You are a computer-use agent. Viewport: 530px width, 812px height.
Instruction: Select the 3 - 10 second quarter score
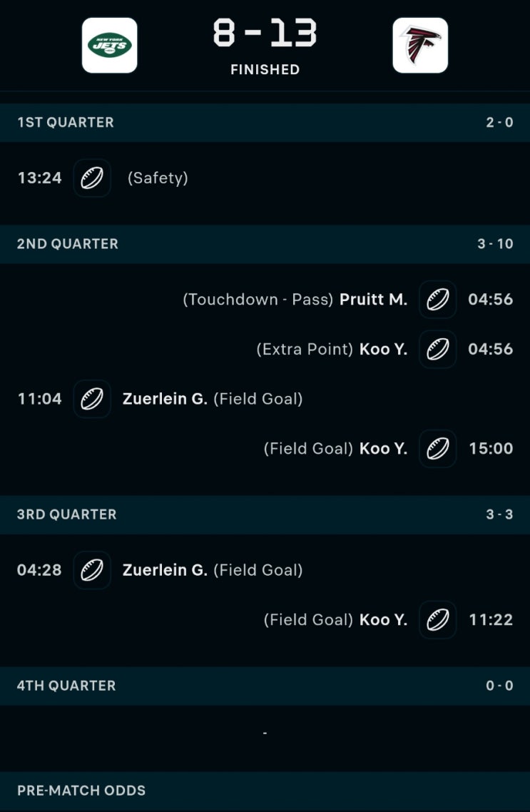(x=495, y=244)
